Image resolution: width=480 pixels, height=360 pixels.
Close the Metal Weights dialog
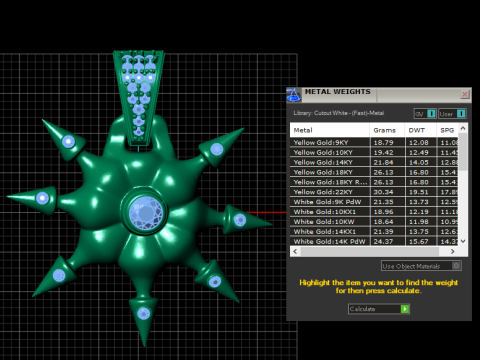[x=465, y=94]
